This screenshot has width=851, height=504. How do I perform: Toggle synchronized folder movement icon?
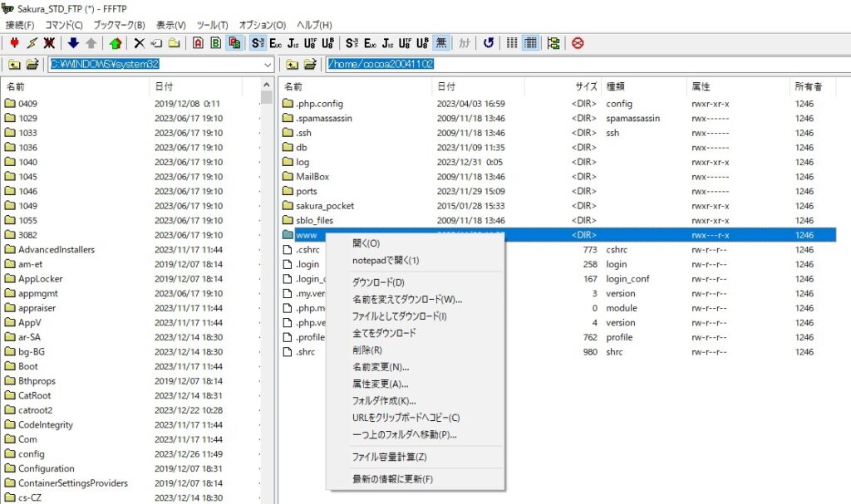pos(553,43)
